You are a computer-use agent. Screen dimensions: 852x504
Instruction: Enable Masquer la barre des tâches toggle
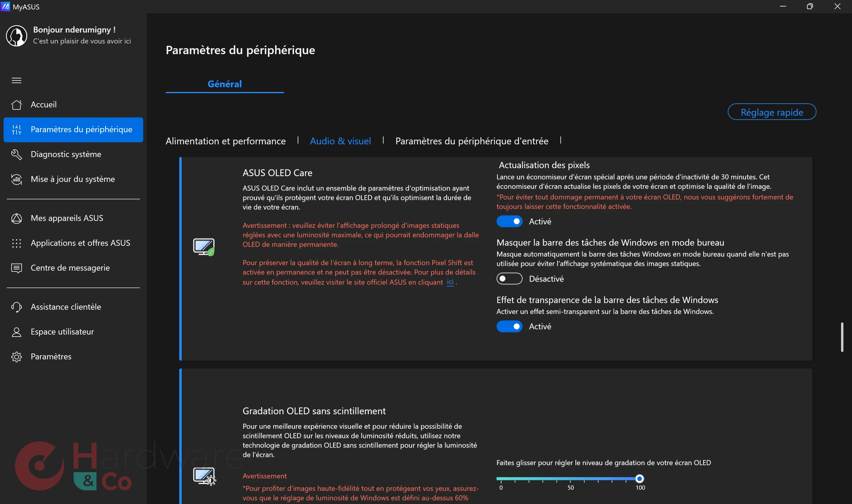509,279
